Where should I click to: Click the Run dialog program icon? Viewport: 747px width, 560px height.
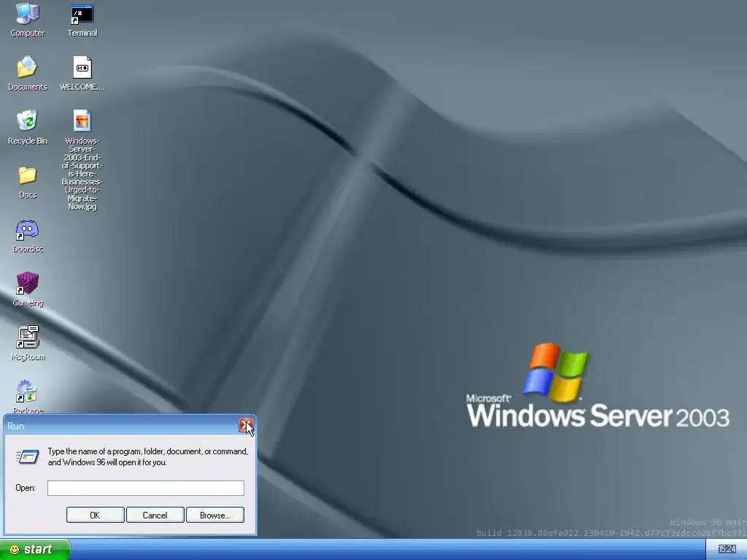27,456
